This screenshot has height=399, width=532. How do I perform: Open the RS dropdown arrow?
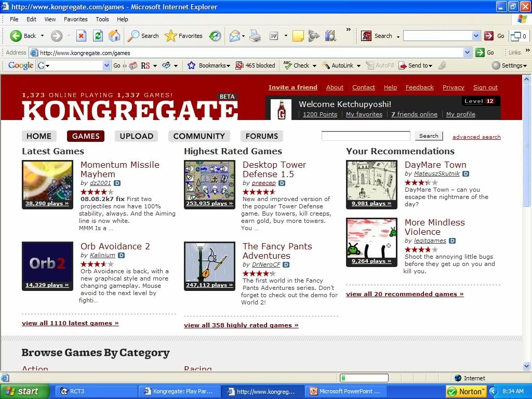(x=155, y=66)
